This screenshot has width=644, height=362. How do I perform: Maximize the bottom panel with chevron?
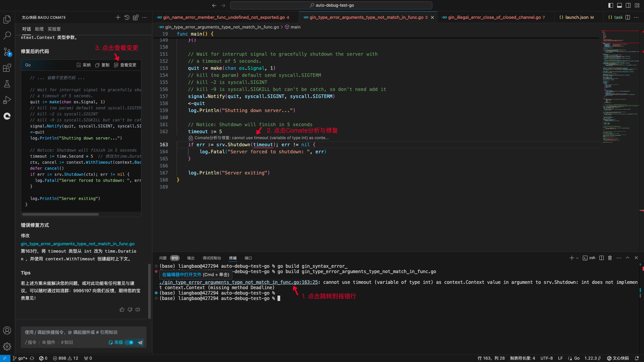628,258
